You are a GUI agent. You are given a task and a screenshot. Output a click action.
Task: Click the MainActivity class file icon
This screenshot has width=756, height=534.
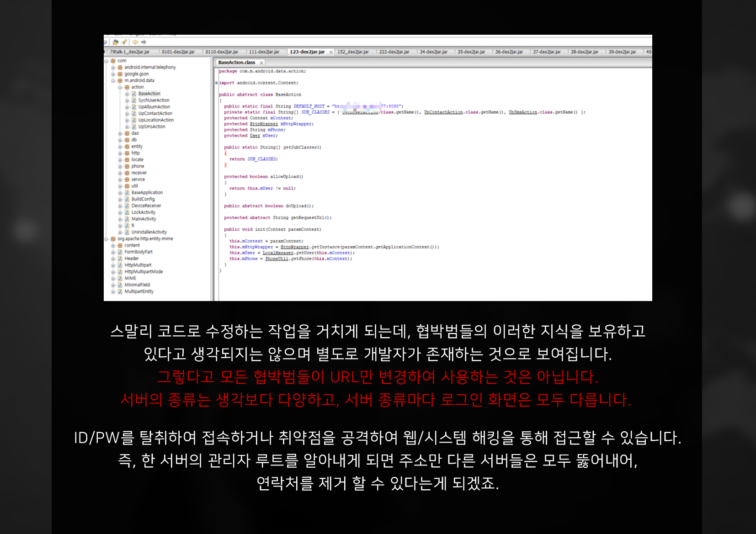pos(127,219)
